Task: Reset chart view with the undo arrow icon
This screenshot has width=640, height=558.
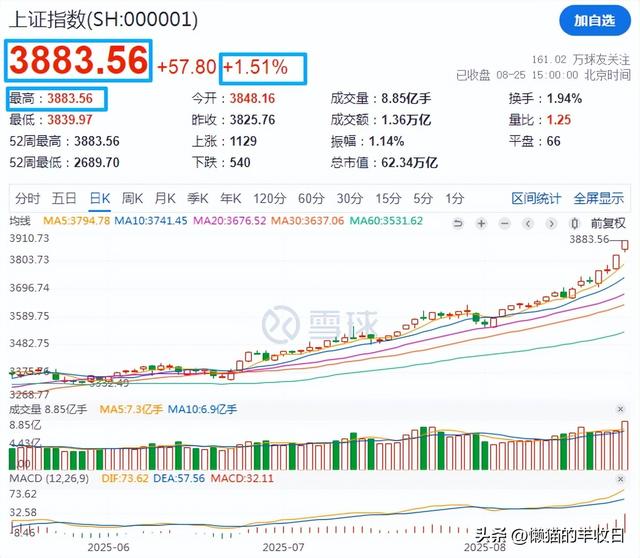Action: click(x=458, y=224)
